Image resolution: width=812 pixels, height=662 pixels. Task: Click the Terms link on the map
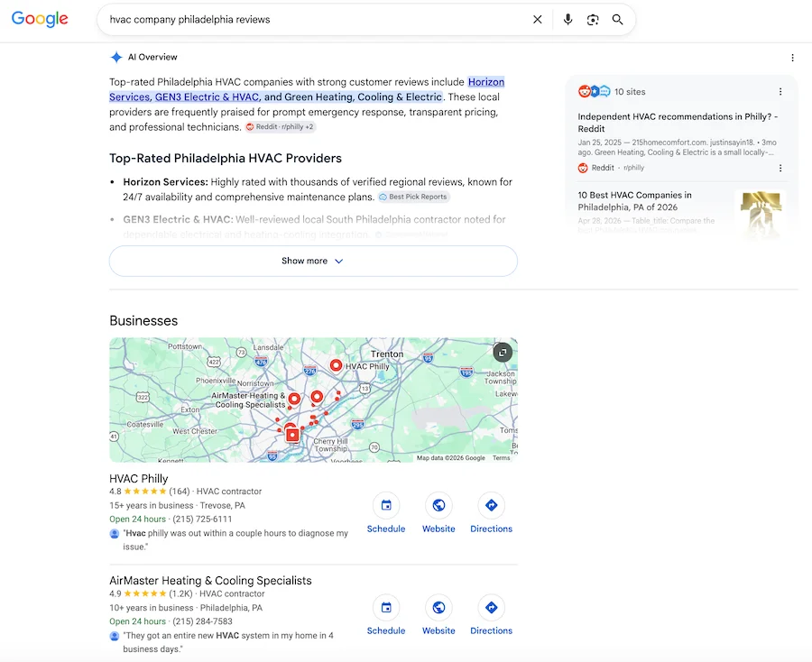point(502,458)
